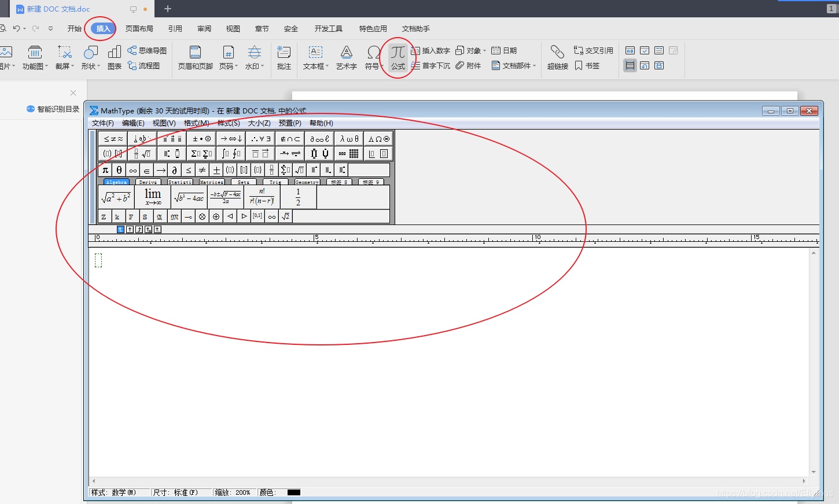Open the 流程图 flowchart tool

[x=143, y=65]
